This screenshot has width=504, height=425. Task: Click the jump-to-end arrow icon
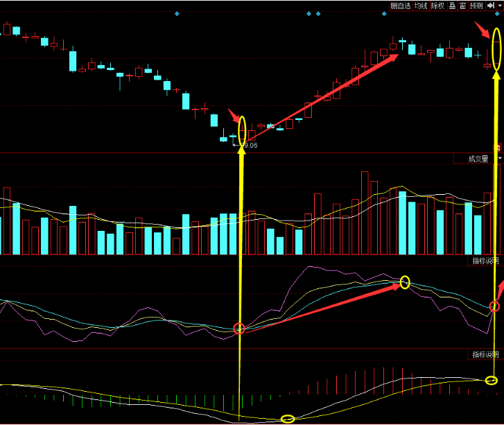point(491,6)
